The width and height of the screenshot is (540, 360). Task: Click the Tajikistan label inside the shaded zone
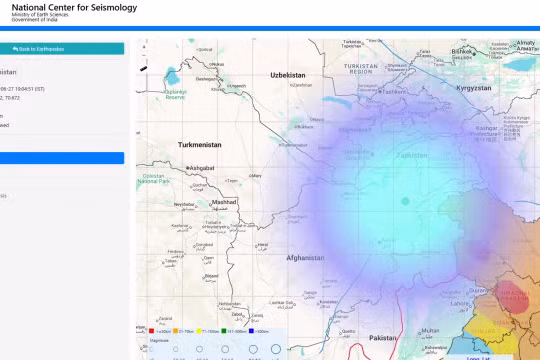[x=412, y=155]
